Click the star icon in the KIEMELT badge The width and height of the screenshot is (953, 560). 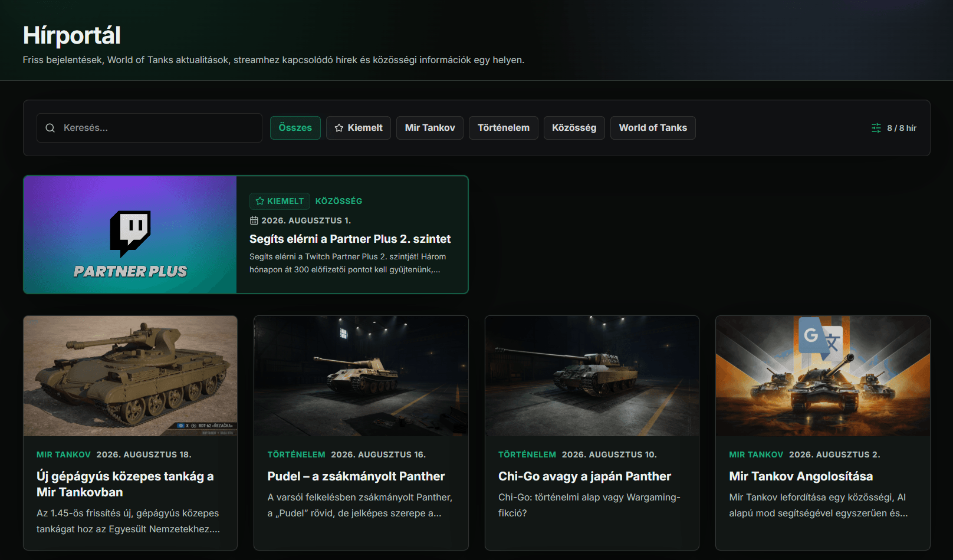click(260, 201)
